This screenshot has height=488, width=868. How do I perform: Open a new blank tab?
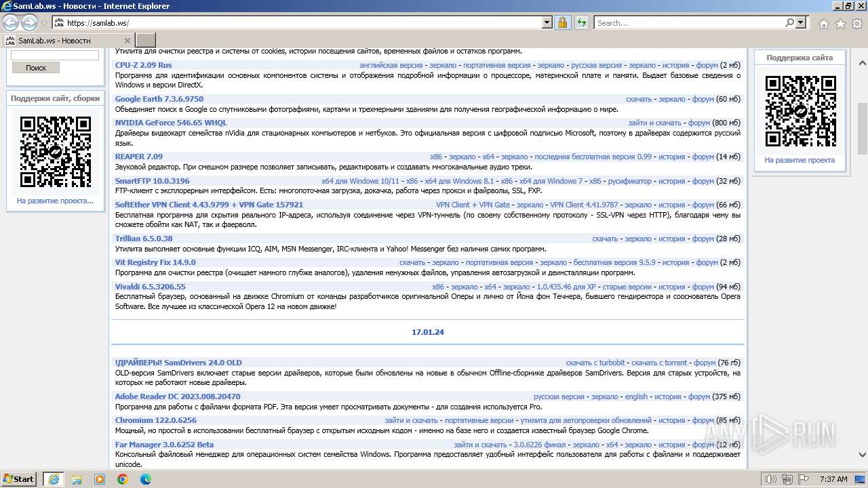click(x=146, y=40)
